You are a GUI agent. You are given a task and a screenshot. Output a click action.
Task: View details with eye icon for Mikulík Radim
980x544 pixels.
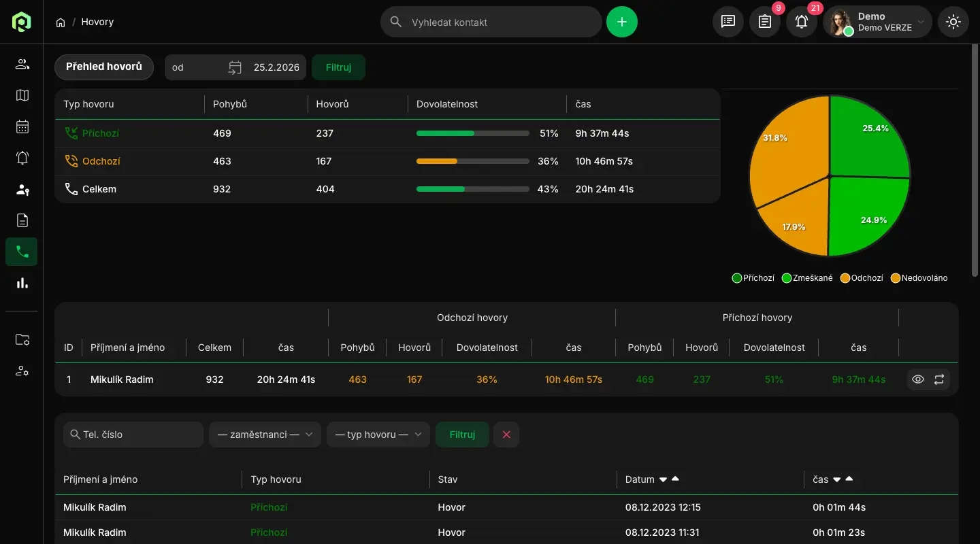coord(918,379)
